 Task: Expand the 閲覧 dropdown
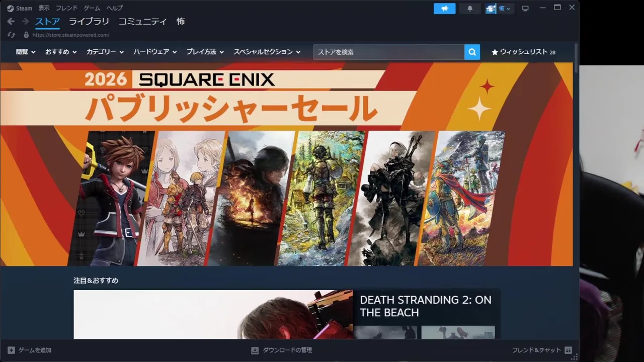[26, 52]
